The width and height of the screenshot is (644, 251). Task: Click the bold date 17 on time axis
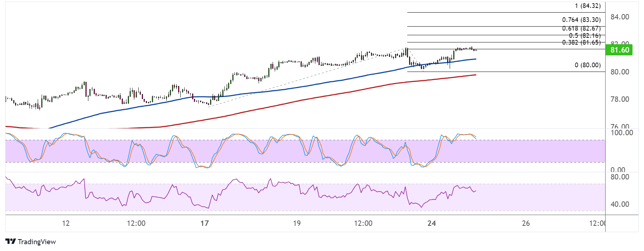pyautogui.click(x=204, y=223)
